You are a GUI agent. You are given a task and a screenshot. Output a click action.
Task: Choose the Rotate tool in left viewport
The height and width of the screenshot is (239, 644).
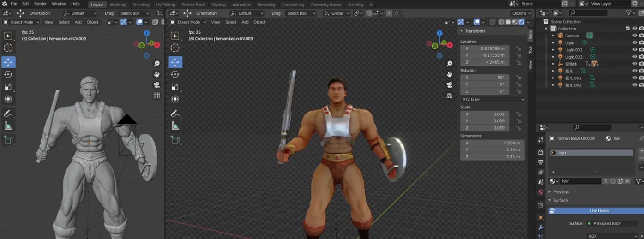click(x=8, y=74)
